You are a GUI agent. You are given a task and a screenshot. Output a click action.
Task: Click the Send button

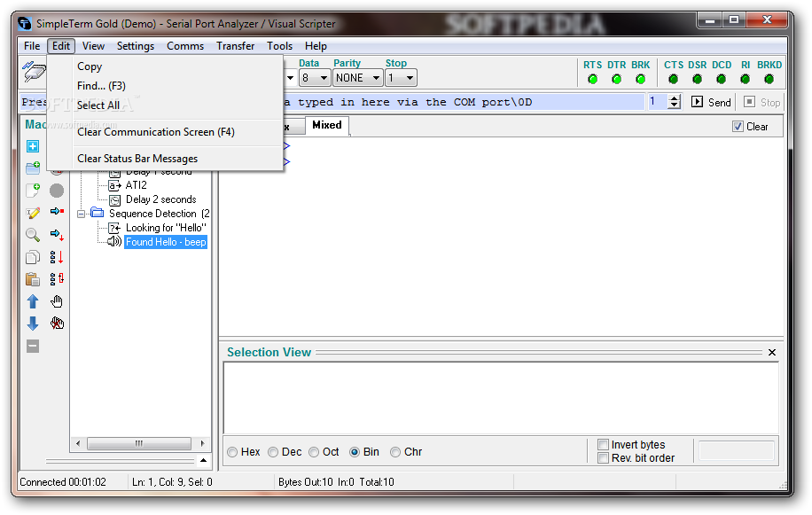coord(712,103)
